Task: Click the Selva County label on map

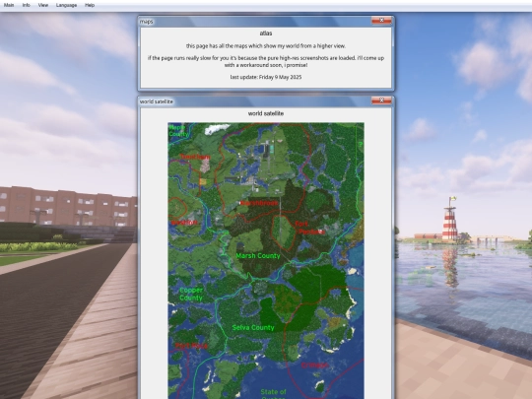Action: (253, 327)
